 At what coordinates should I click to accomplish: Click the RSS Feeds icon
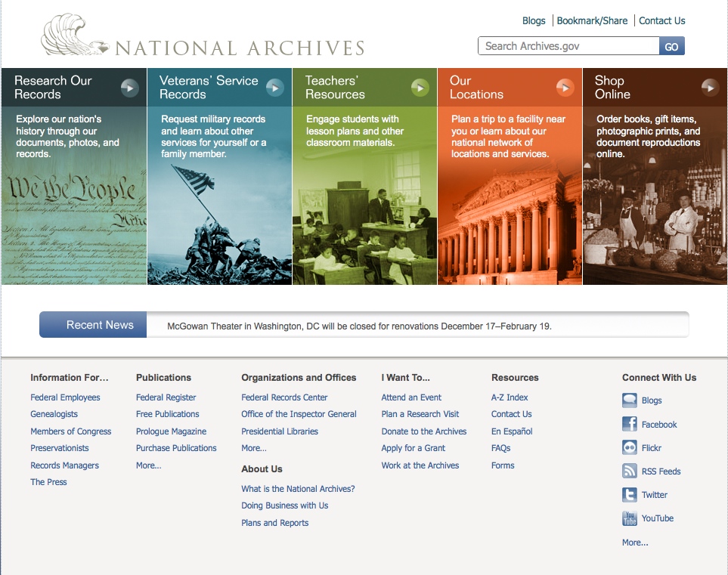coord(629,471)
